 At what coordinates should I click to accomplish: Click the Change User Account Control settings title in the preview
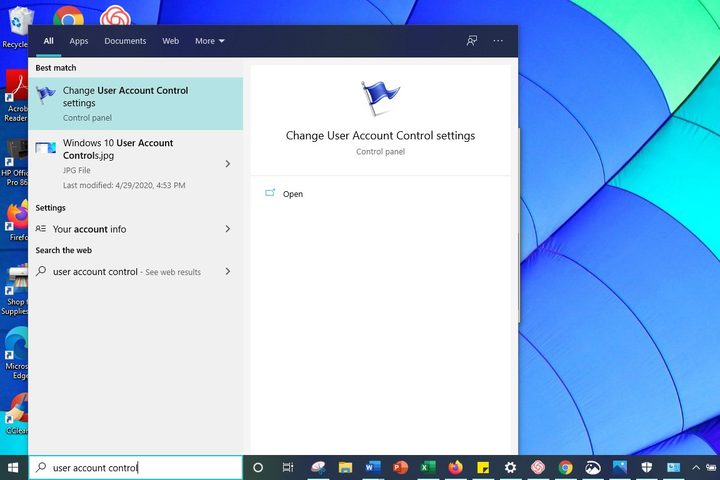380,136
